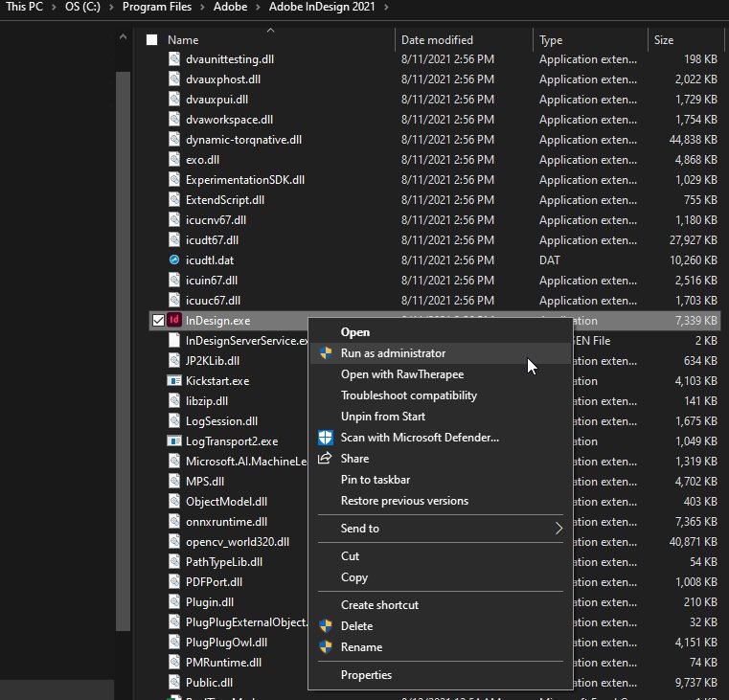Click the dvaunittesting.dll file icon

pyautogui.click(x=174, y=59)
